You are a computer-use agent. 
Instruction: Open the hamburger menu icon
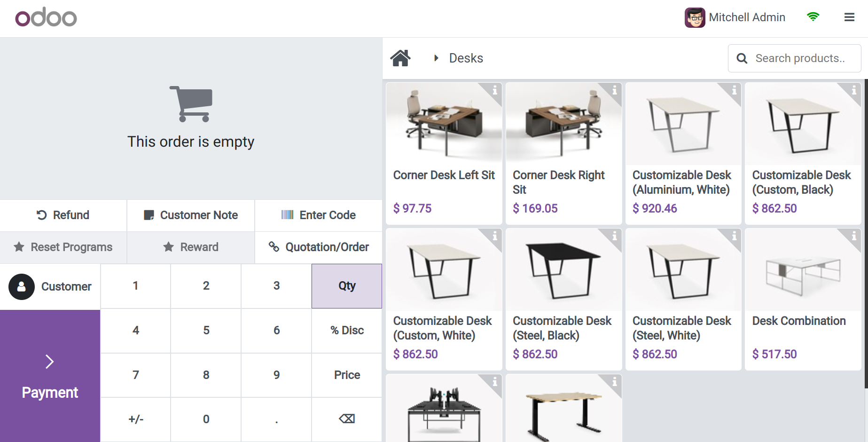[849, 17]
